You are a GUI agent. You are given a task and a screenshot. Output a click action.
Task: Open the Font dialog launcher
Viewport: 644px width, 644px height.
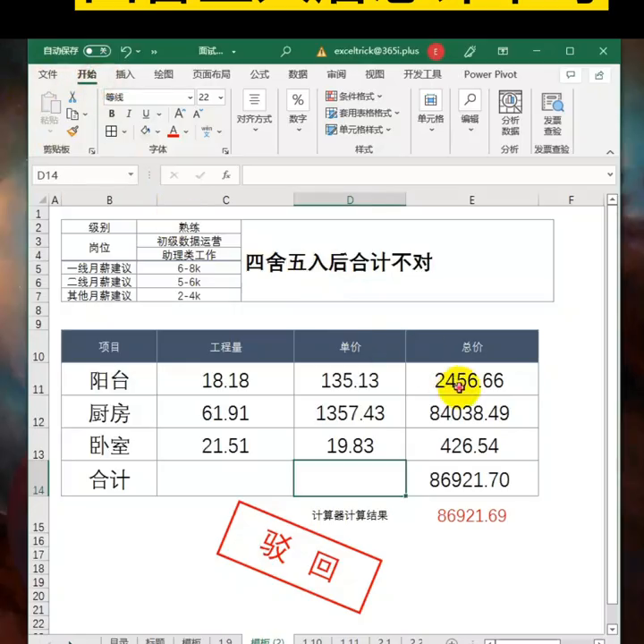click(x=225, y=151)
